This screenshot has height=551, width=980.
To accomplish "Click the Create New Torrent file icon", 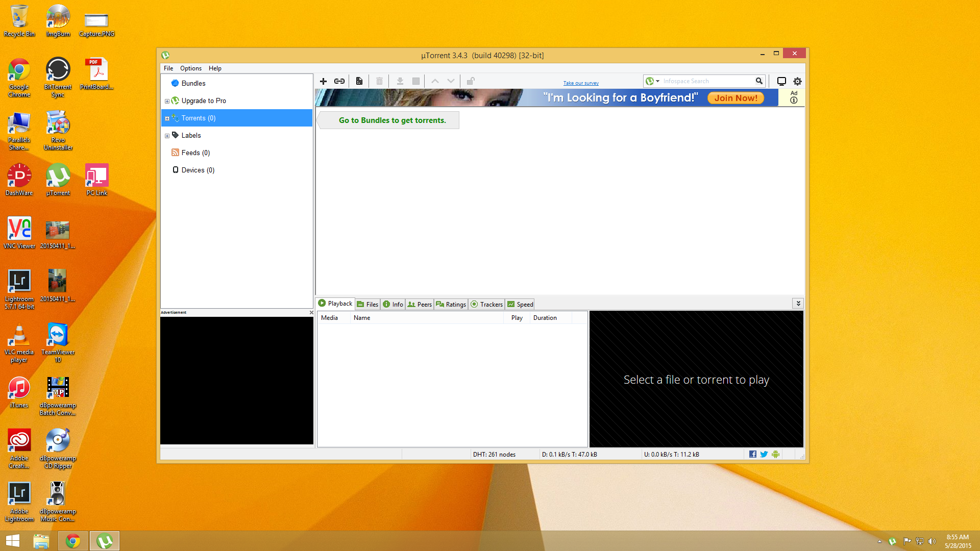I will click(x=359, y=81).
